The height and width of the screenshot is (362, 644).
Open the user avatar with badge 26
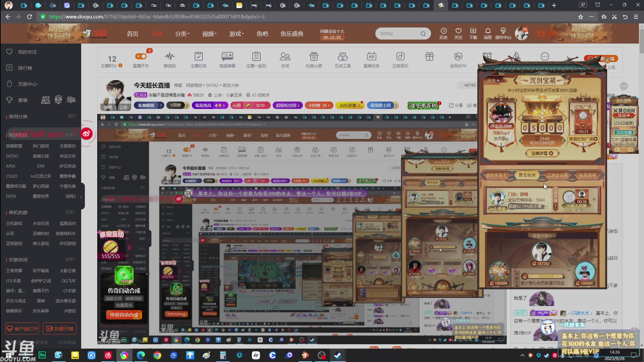pyautogui.click(x=522, y=34)
